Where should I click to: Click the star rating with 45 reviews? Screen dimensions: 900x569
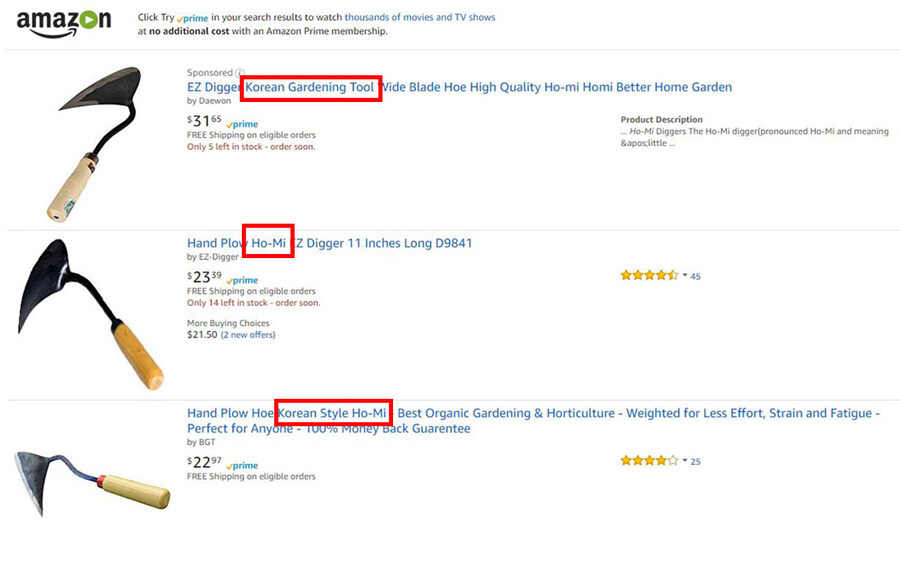pyautogui.click(x=649, y=276)
